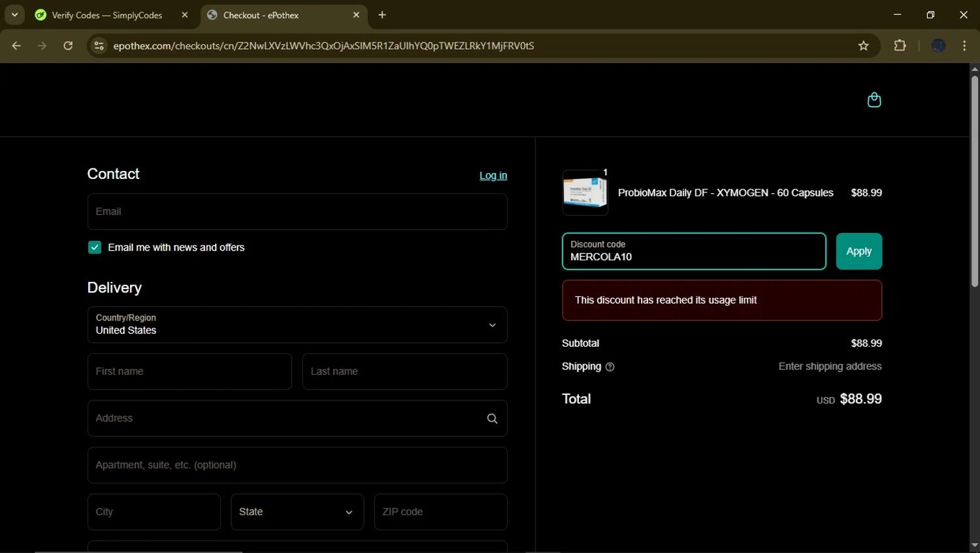Click the ProbioMax Daily DF product name
The image size is (980, 553).
coord(725,193)
